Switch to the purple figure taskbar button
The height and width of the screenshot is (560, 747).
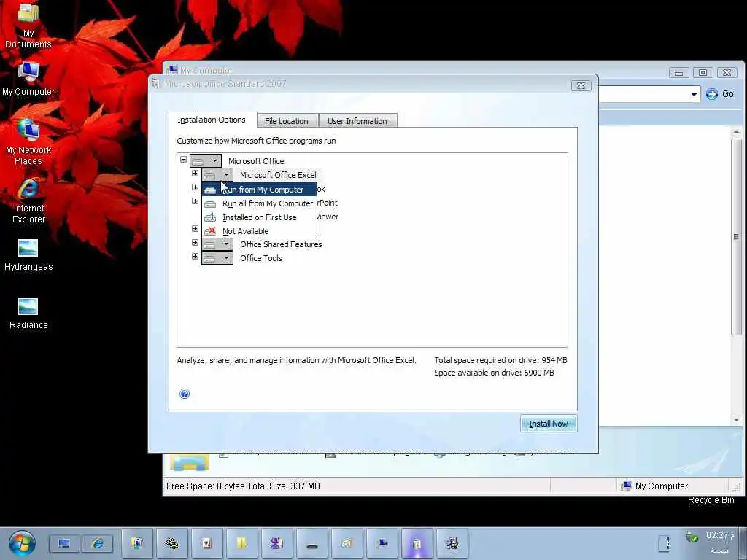pyautogui.click(x=276, y=543)
